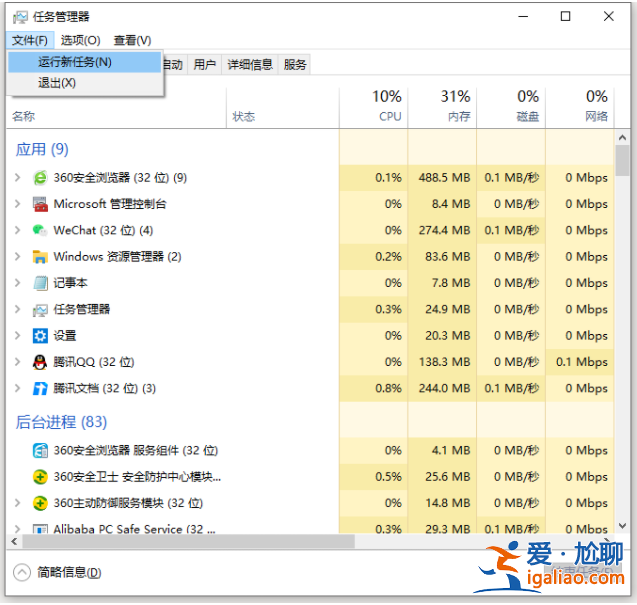
Task: Minimize the Task Manager window
Action: [x=523, y=16]
